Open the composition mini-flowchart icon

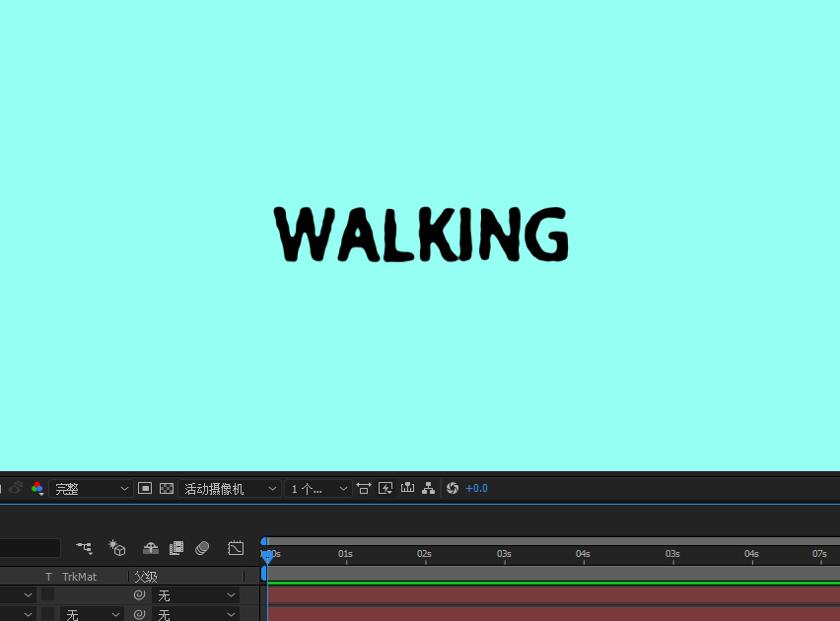84,548
